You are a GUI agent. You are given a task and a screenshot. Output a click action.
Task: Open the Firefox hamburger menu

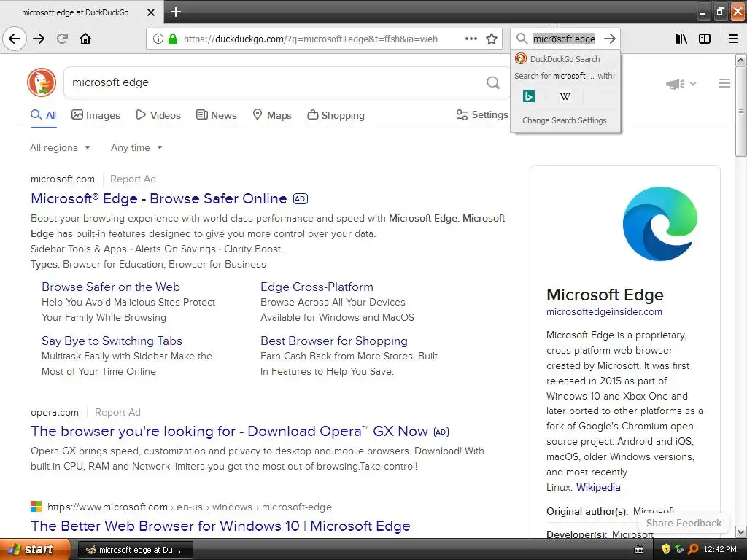point(733,39)
